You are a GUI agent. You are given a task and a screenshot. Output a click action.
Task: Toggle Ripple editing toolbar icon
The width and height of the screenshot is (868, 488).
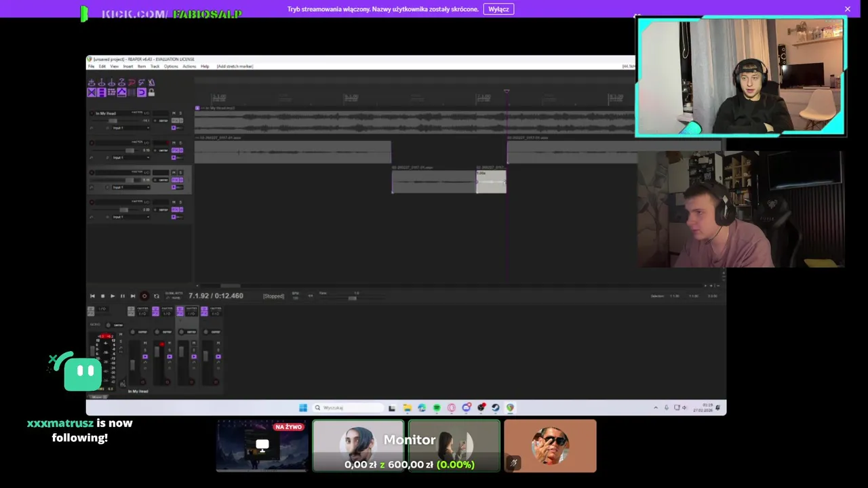(x=111, y=92)
